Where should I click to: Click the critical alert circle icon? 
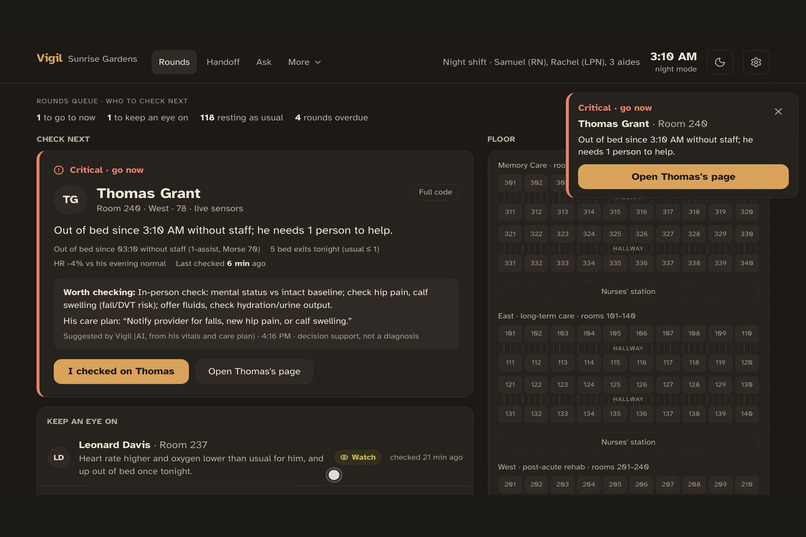[59, 170]
